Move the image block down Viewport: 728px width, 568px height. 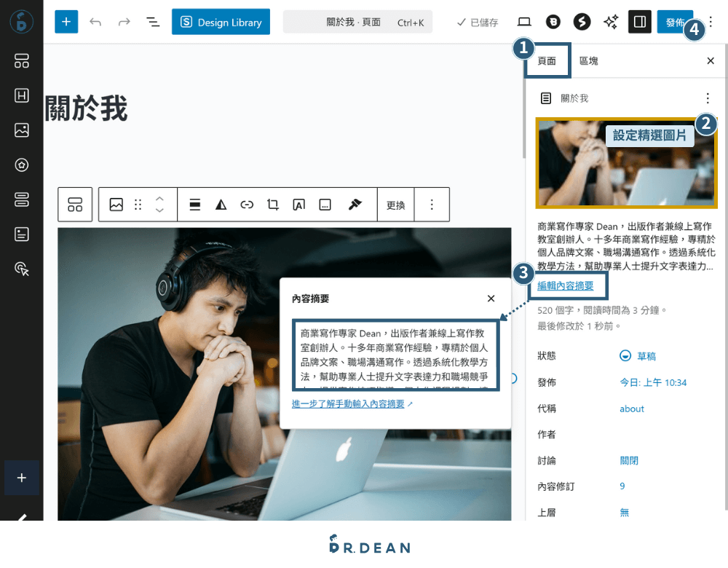pos(159,210)
